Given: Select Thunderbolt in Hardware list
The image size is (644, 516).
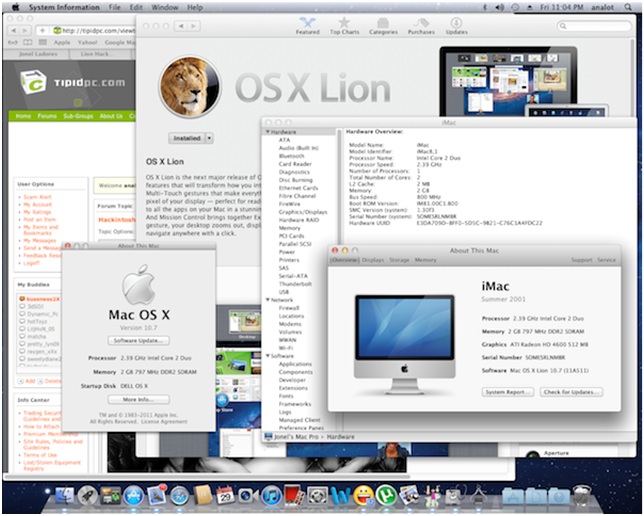Looking at the screenshot, I should coord(295,284).
